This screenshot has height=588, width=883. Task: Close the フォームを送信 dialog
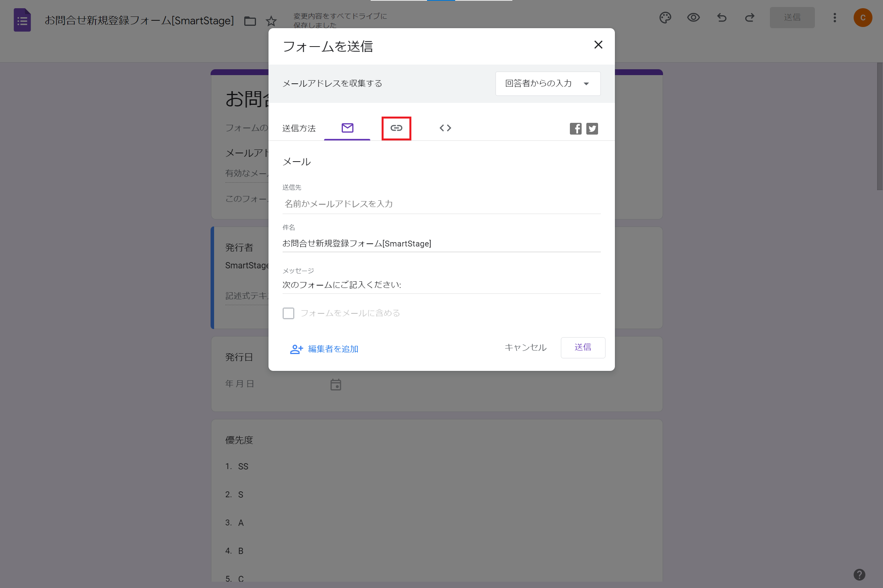(x=598, y=45)
